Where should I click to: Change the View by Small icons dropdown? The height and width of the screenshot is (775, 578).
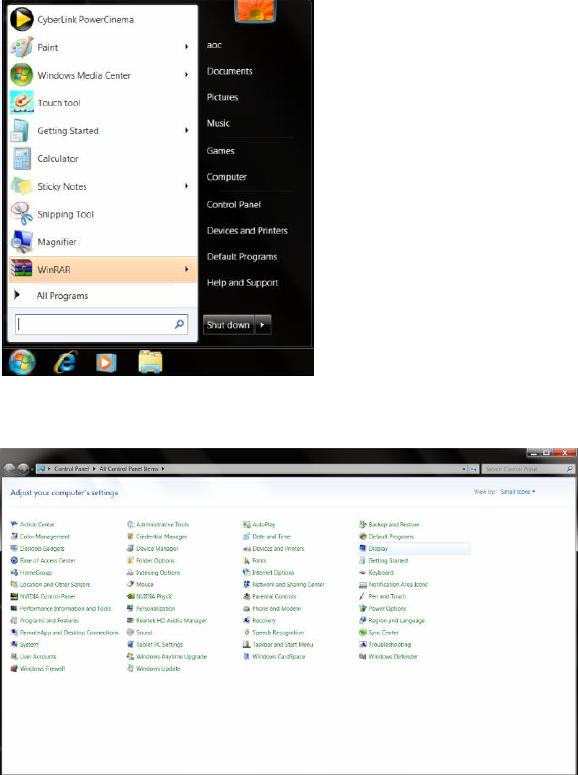tap(518, 492)
